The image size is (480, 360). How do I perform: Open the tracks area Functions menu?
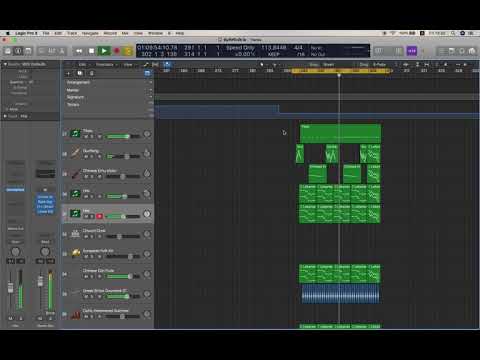click(105, 64)
